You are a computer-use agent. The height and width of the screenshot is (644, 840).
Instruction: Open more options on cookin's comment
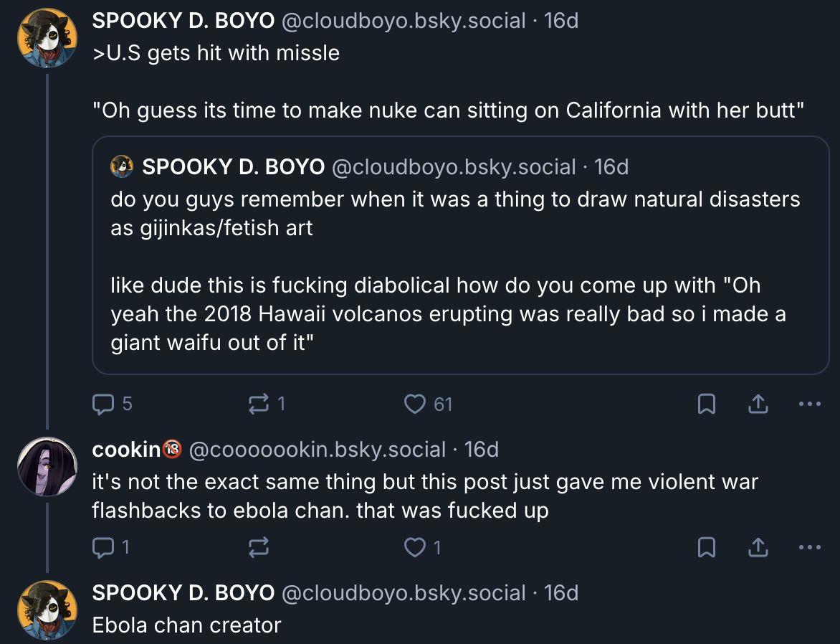pos(809,549)
